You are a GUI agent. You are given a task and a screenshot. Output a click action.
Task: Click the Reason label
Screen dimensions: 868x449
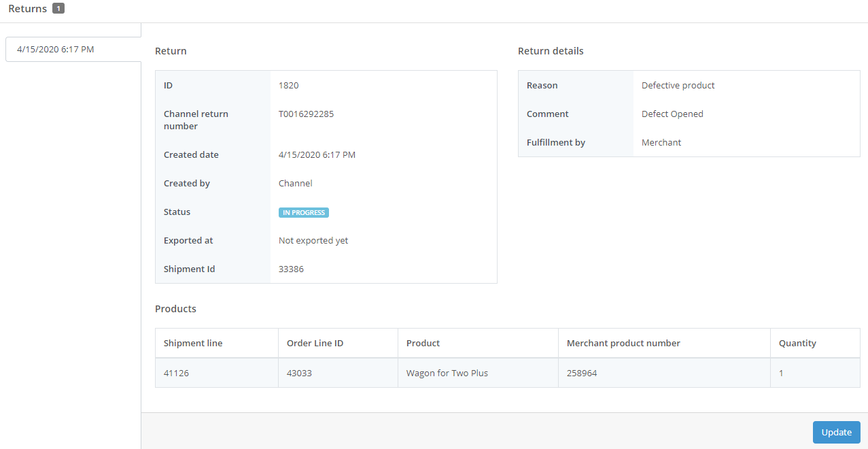[542, 85]
